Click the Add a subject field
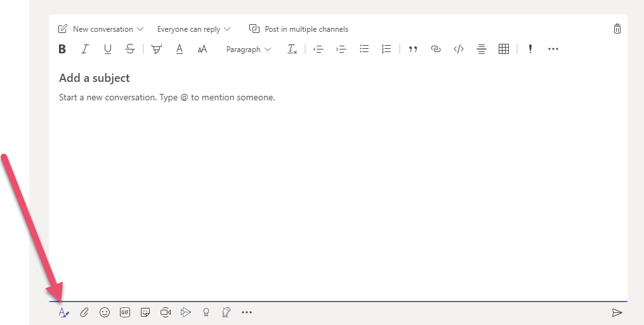644x325 pixels. pos(95,78)
